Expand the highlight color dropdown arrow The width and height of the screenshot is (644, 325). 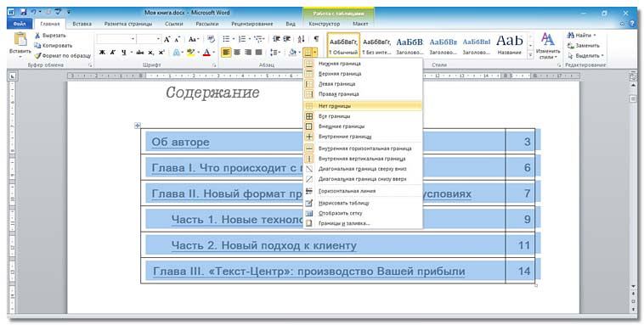coord(198,53)
